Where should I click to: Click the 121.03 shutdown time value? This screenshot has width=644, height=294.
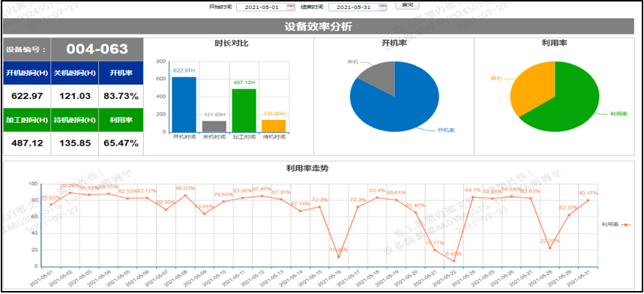(75, 96)
